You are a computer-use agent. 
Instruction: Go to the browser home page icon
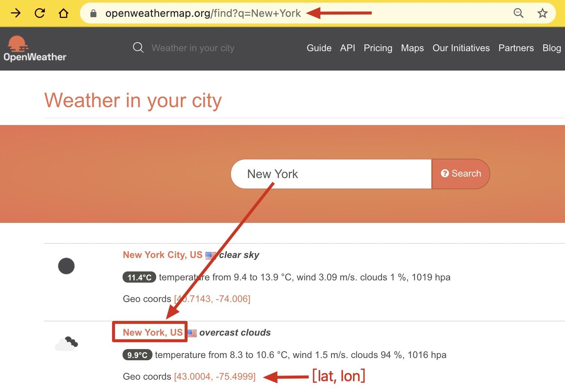click(64, 13)
